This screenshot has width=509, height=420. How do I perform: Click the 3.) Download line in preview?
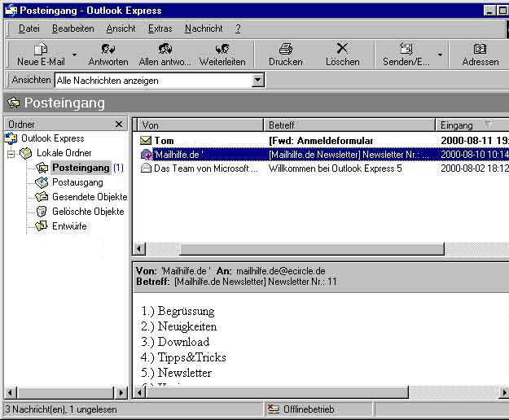point(175,342)
